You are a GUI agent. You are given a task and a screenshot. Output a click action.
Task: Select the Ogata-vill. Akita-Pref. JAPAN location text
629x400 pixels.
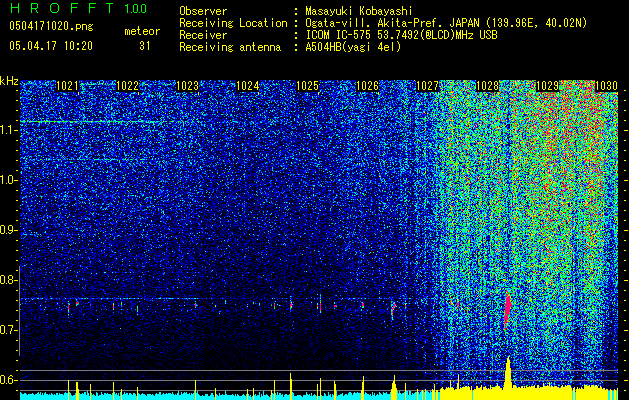pyautogui.click(x=446, y=23)
